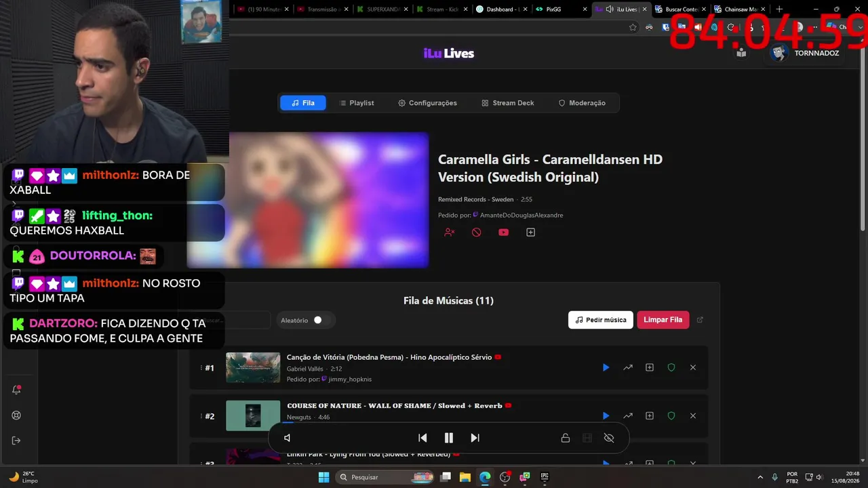Open the notifications bell in sidebar

pos(16,390)
